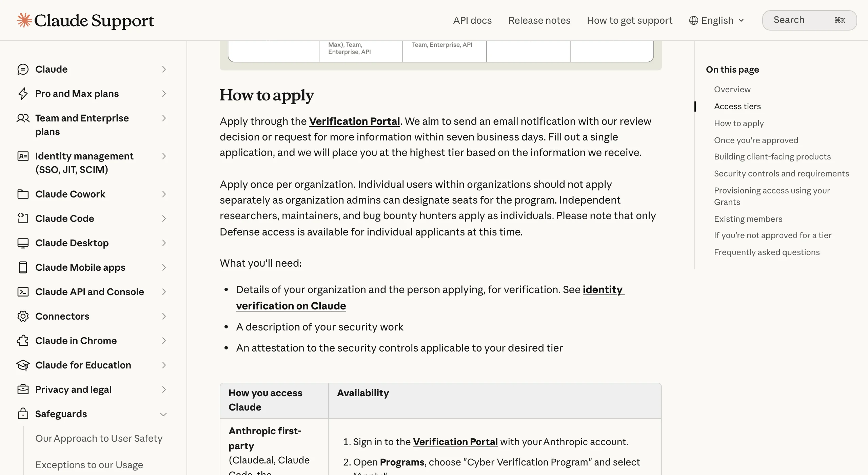Collapse the Safeguards section chevron

(x=163, y=414)
